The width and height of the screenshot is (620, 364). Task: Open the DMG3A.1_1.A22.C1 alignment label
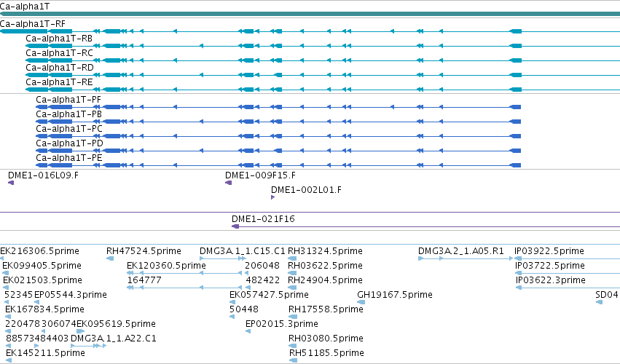tap(114, 339)
